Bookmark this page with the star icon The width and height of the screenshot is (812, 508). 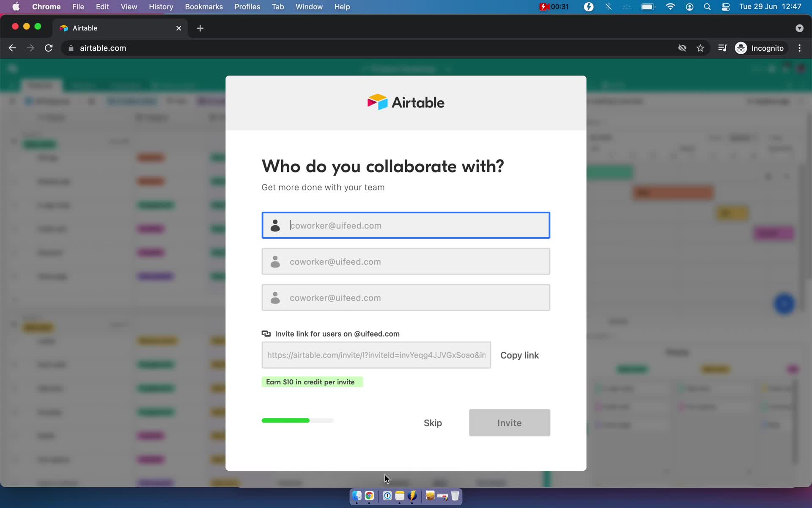(700, 48)
